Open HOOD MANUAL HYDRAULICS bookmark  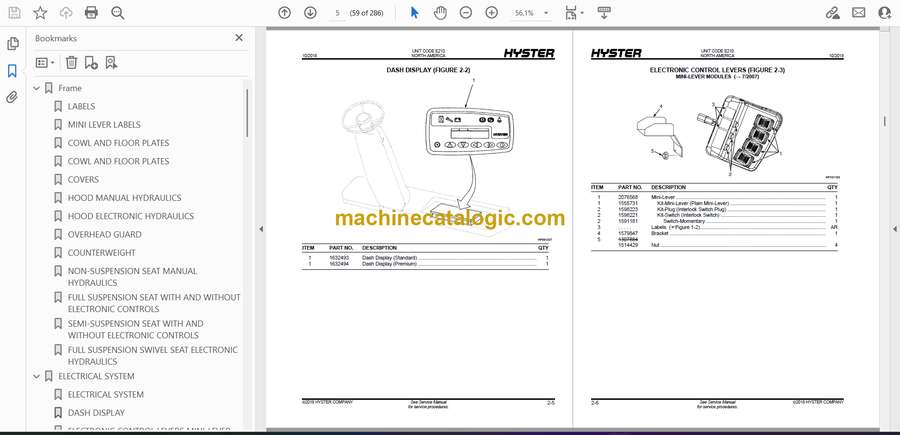(125, 198)
